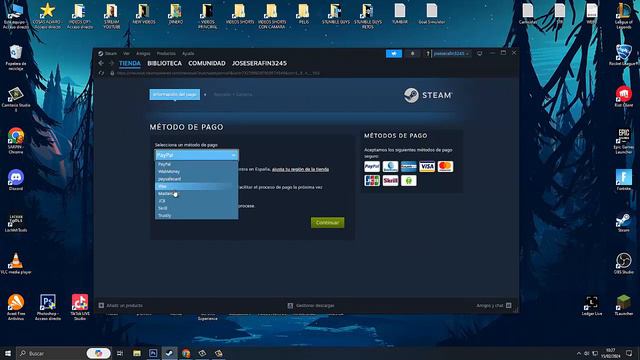Click the Windows Start button

coord(8,353)
